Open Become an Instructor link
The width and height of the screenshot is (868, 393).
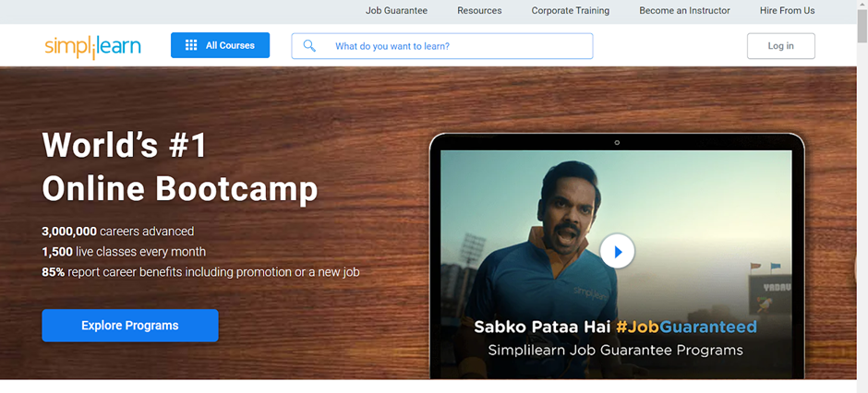(684, 10)
